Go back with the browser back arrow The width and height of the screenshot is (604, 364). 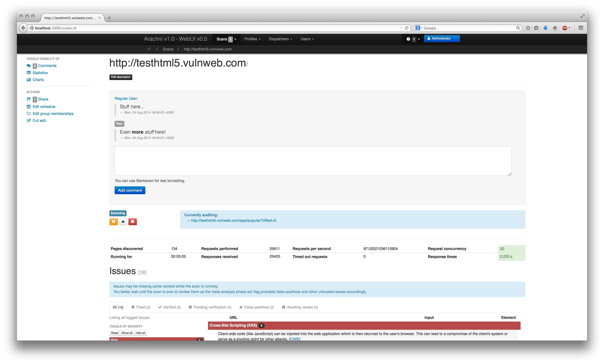pyautogui.click(x=23, y=28)
